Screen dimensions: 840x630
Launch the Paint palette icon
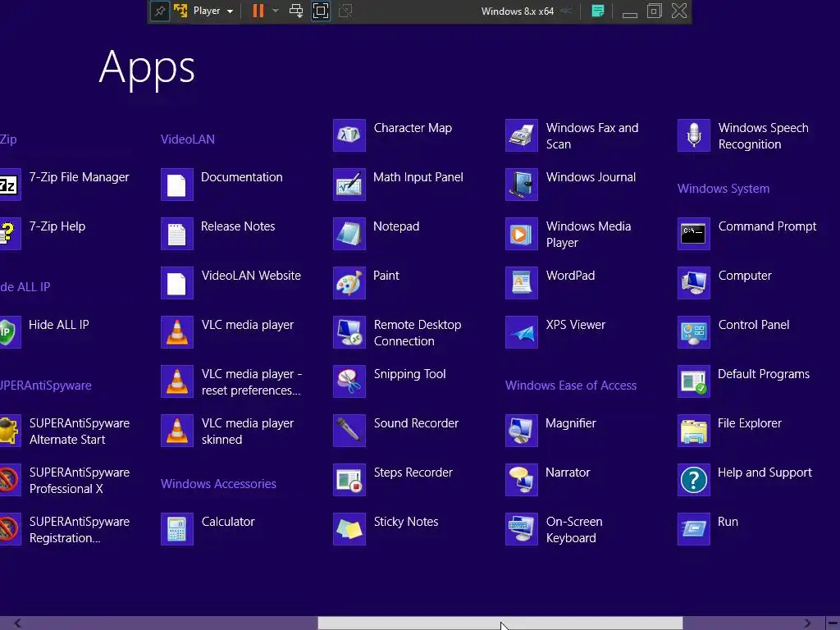tap(349, 283)
